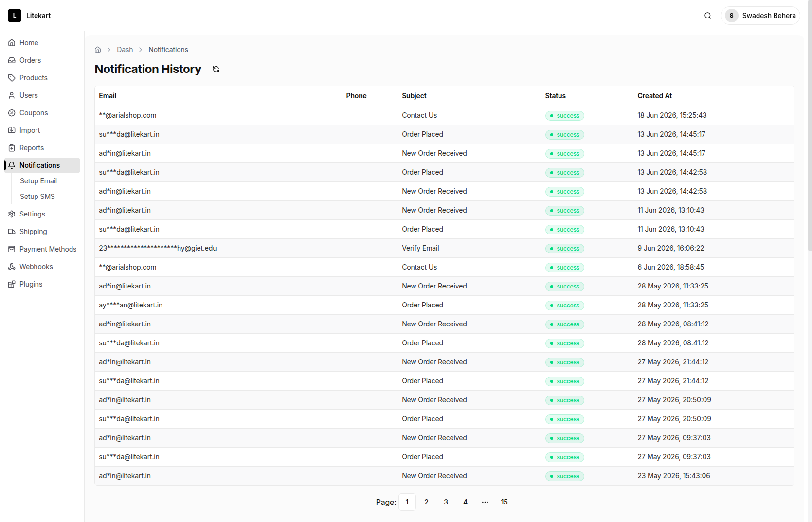Open Reports label in sidebar
The image size is (812, 522).
point(32,148)
